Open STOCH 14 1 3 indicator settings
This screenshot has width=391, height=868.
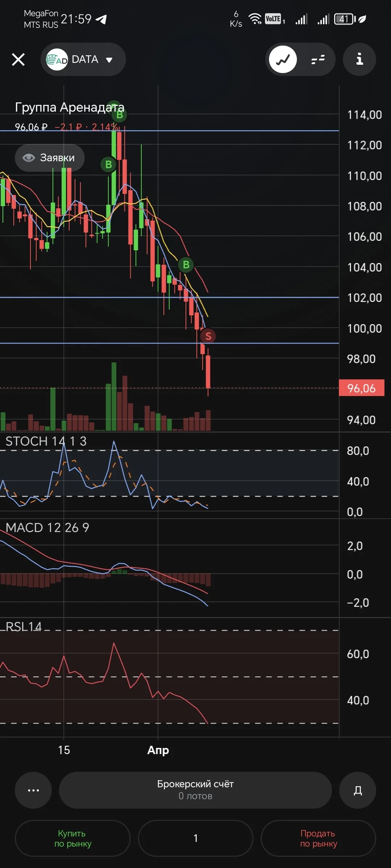point(46,441)
